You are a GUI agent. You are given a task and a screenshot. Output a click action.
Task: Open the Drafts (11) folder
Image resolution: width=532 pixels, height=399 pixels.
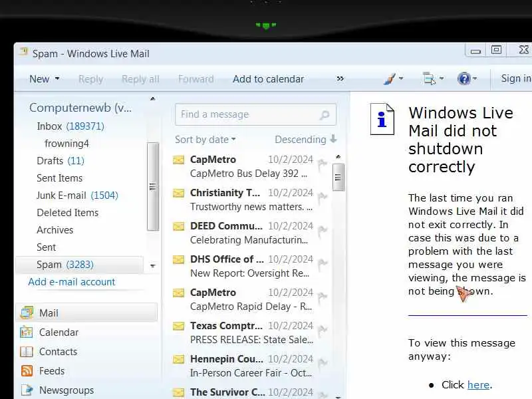[61, 161]
